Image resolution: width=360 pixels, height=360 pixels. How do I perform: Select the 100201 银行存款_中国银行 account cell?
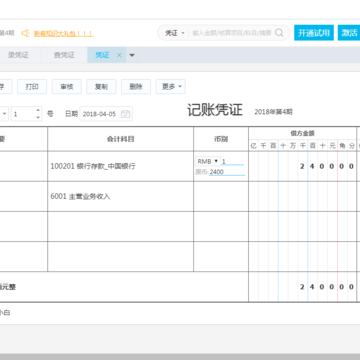[x=120, y=166]
